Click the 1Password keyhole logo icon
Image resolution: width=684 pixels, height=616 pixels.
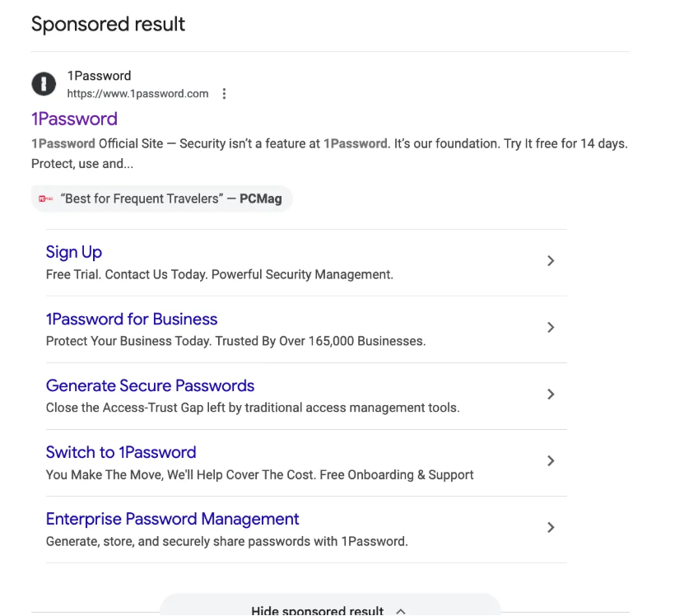pyautogui.click(x=44, y=84)
